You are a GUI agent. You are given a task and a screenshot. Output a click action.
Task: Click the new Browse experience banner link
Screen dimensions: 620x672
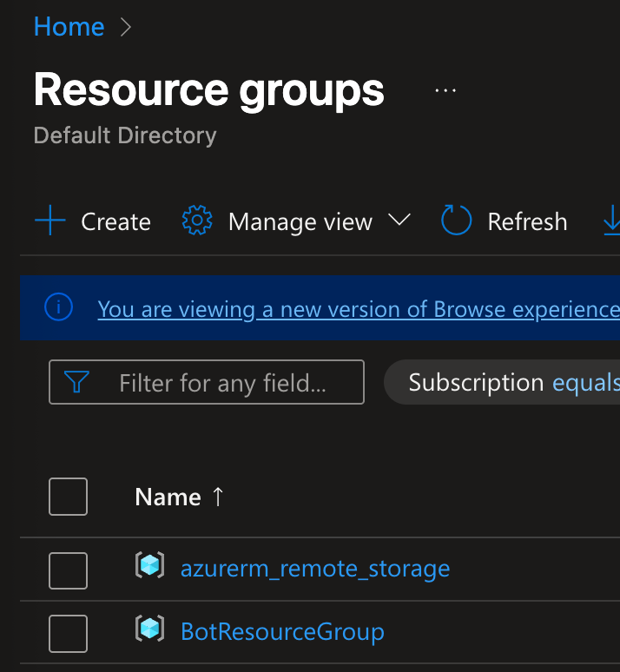358,309
